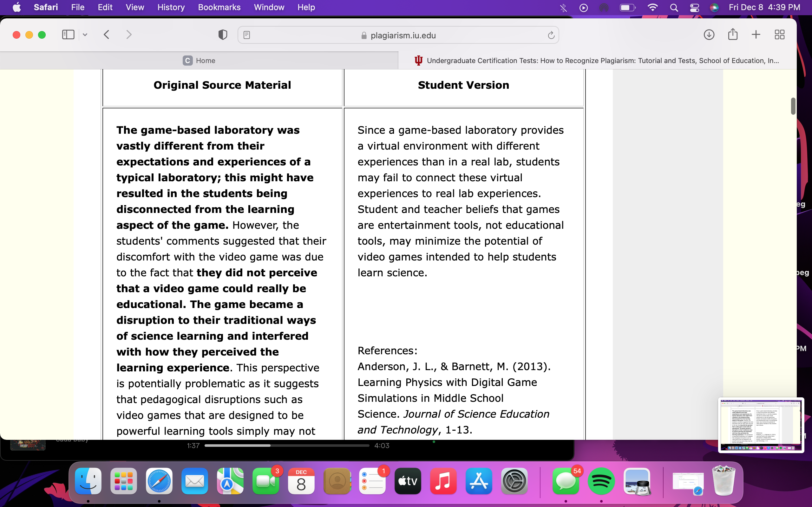Switch to the Home tab

coord(199,61)
